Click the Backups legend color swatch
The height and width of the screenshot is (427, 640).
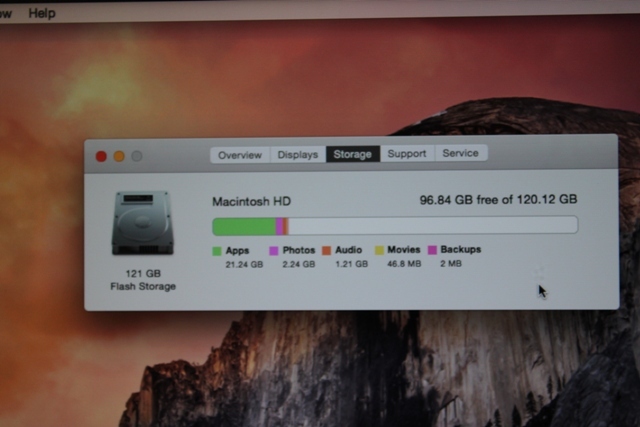click(432, 249)
